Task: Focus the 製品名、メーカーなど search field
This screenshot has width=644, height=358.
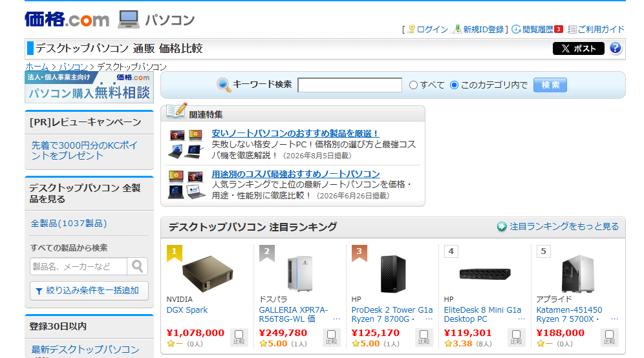Action: tap(78, 266)
